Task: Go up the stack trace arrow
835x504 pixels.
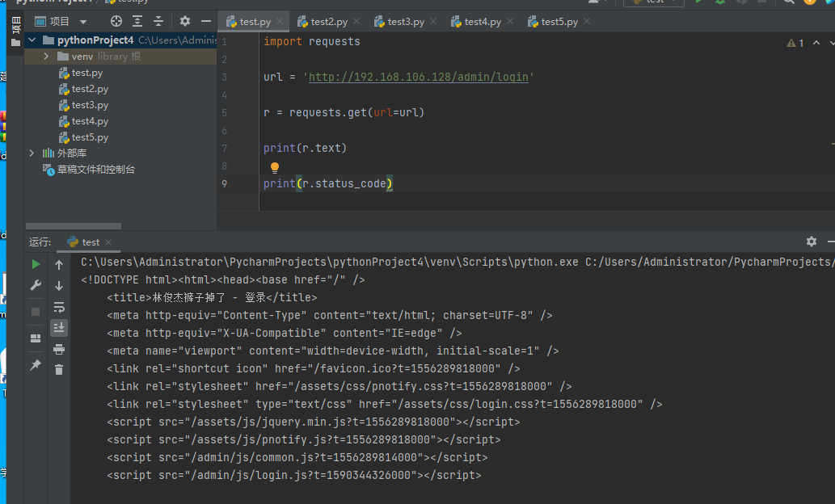Action: pyautogui.click(x=59, y=264)
